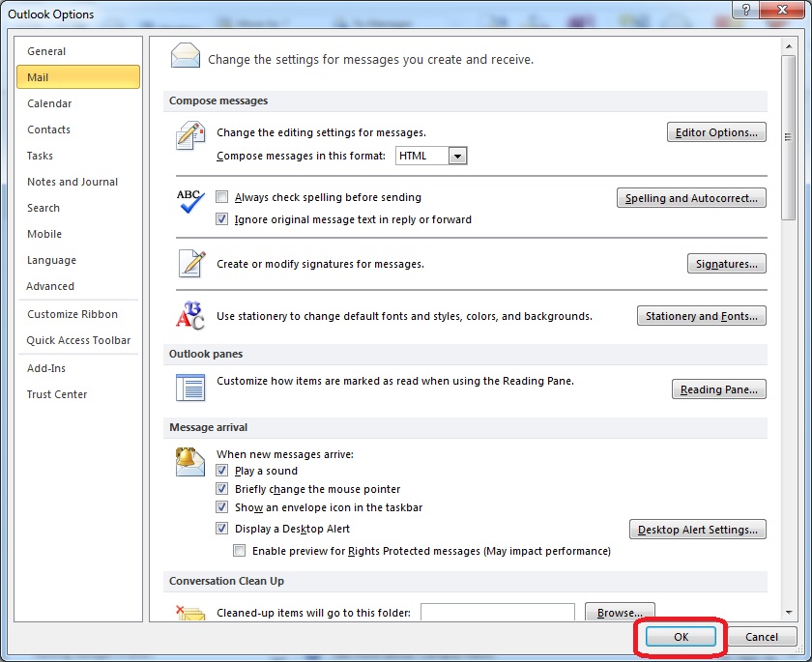Click the signature pen icon

point(190,263)
